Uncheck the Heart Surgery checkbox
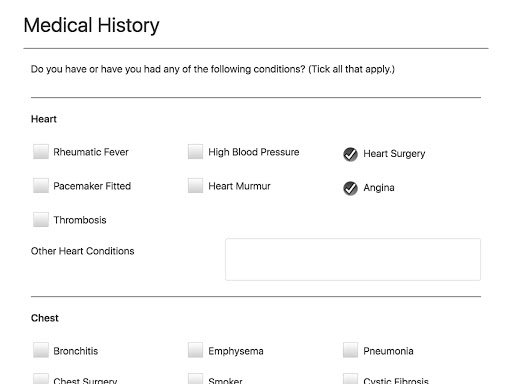Viewport: 512px width, 384px height. 350,154
